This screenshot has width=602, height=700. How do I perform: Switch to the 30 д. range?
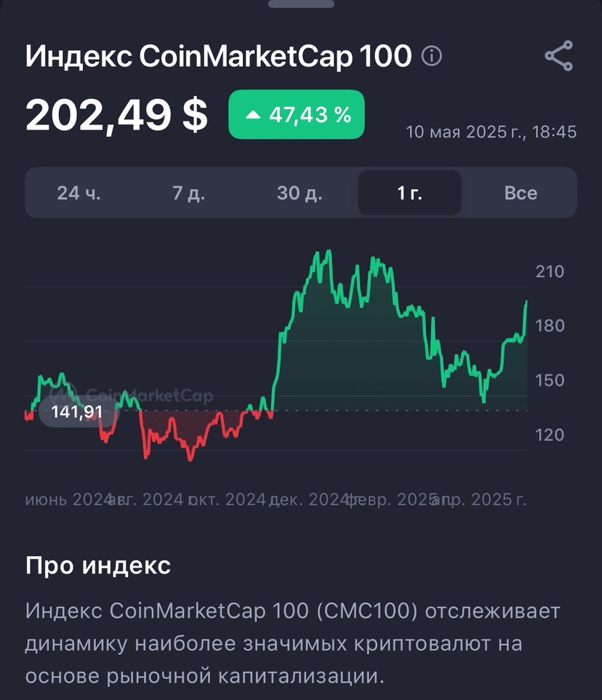(300, 193)
